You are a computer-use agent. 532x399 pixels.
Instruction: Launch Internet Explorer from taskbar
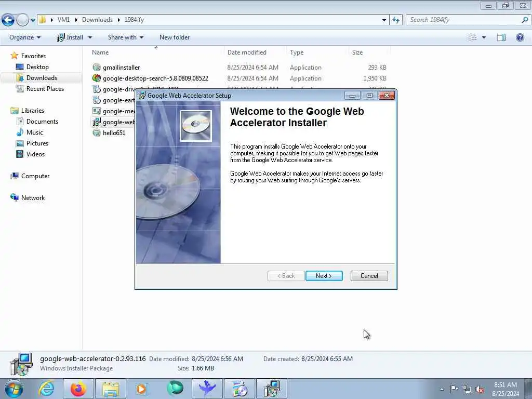(x=46, y=389)
